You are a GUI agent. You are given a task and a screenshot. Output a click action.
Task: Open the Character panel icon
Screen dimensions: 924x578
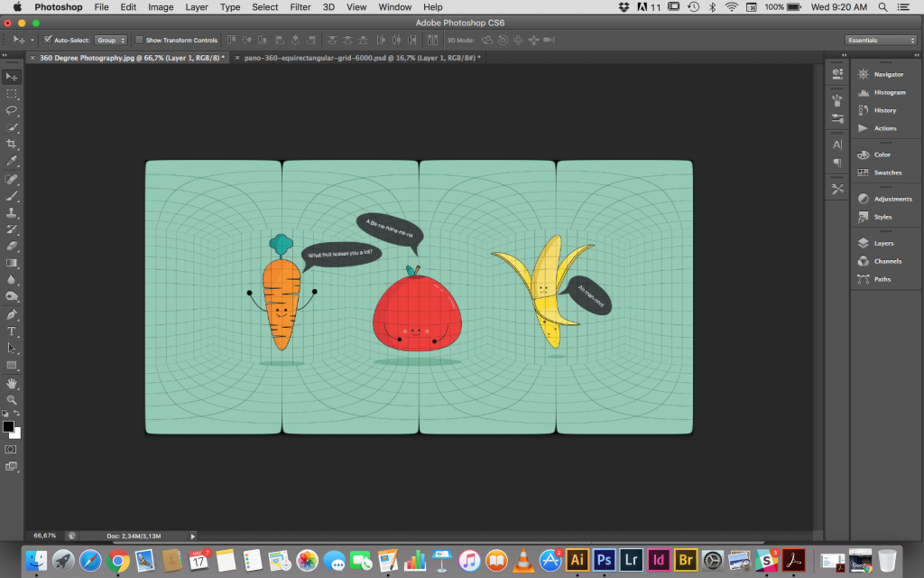[x=837, y=144]
